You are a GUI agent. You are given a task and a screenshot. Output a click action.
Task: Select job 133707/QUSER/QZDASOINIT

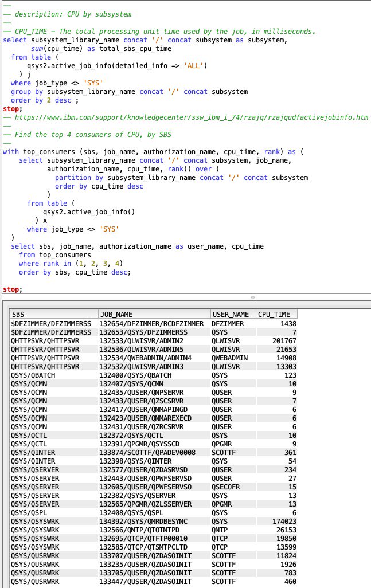[145, 556]
